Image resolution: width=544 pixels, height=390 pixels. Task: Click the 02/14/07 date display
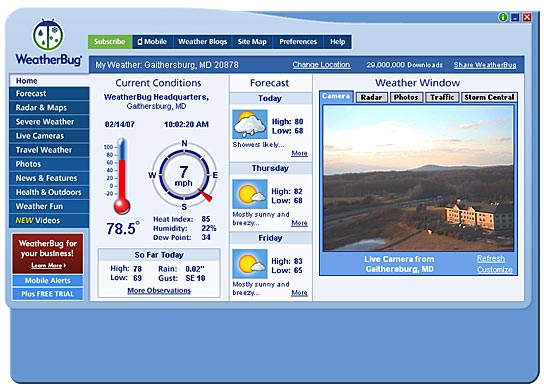[x=120, y=124]
